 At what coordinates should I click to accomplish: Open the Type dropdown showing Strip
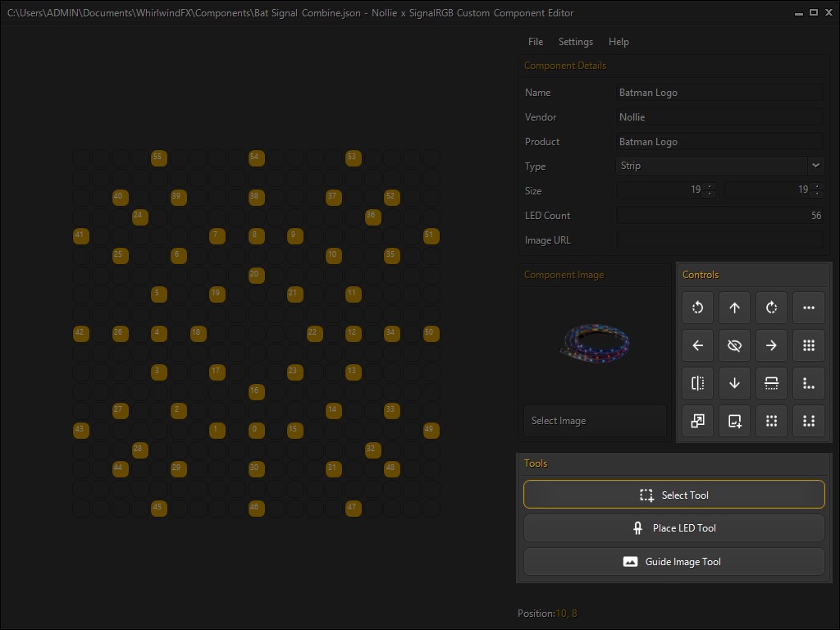tap(719, 166)
